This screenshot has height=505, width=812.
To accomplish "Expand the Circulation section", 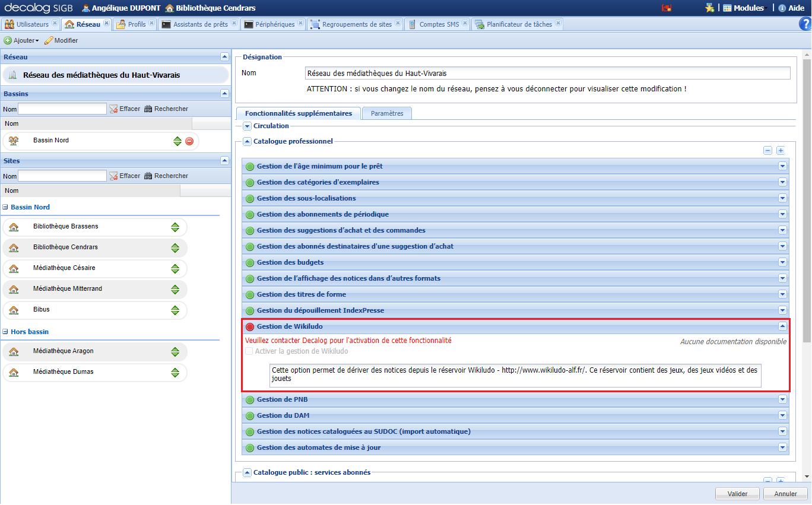I will coord(248,126).
